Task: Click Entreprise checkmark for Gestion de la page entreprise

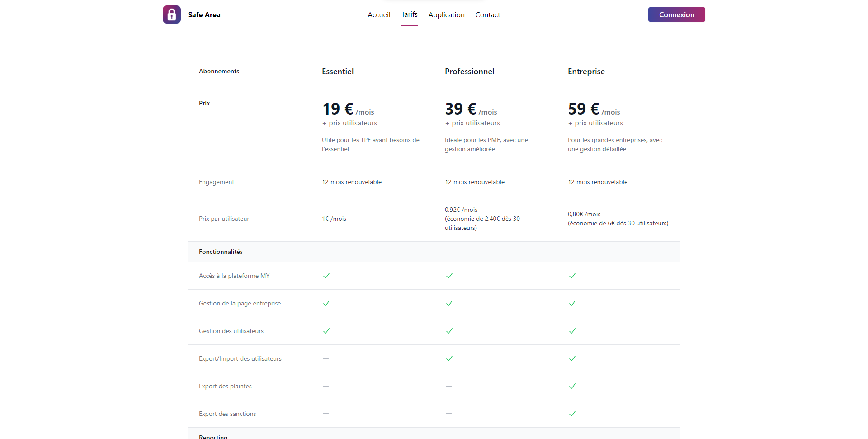Action: (572, 303)
